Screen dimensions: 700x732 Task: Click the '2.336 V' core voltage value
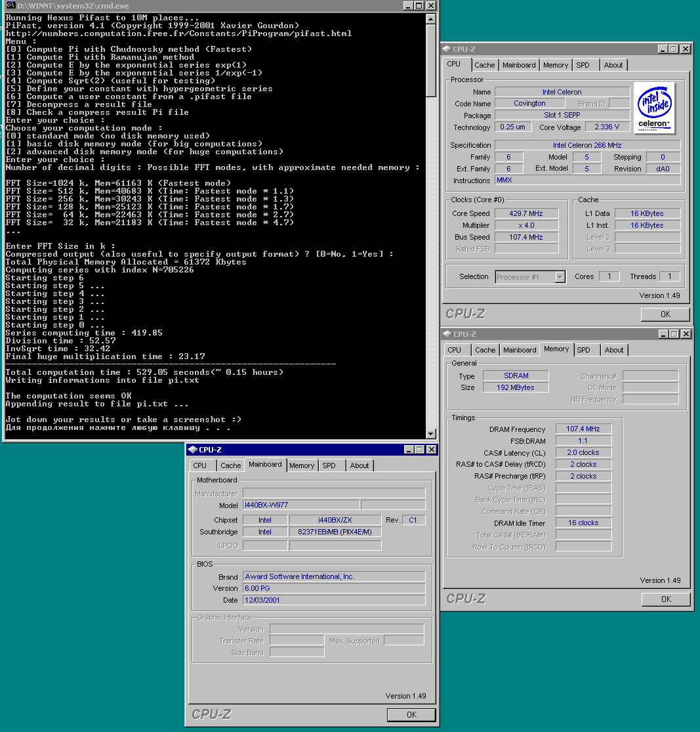click(x=607, y=127)
